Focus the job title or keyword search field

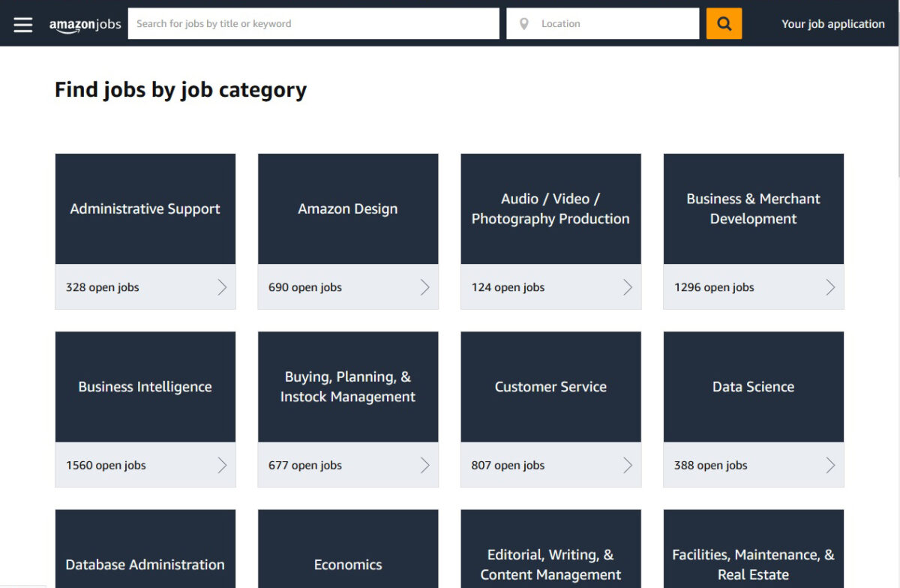313,23
